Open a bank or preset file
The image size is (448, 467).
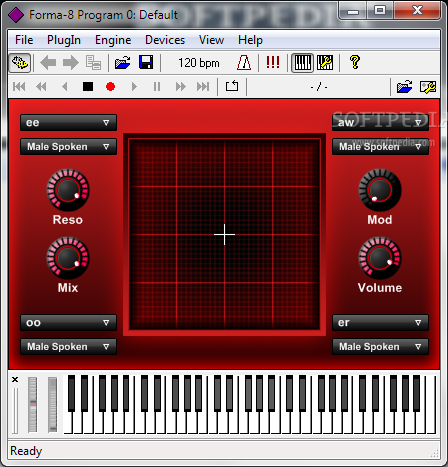tap(123, 63)
